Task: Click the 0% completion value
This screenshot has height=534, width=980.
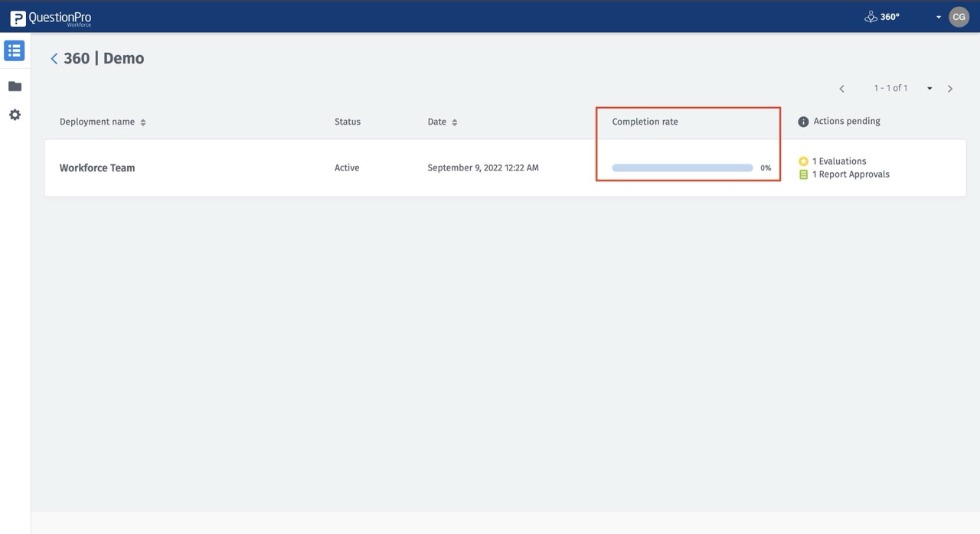Action: tap(766, 168)
